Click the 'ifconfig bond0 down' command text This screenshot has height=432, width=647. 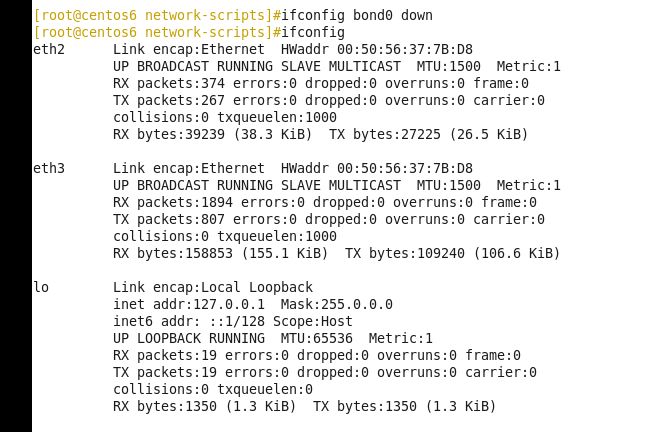[357, 16]
